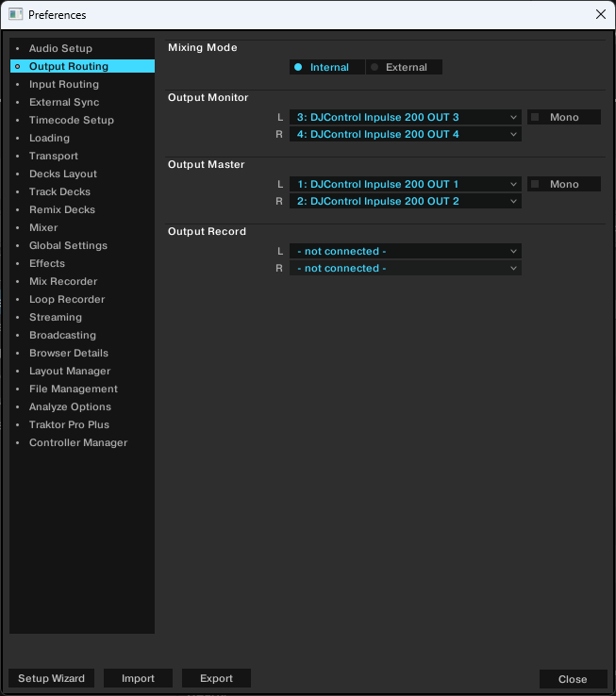Go to Mix Recorder settings
The image size is (616, 696).
tap(82, 281)
